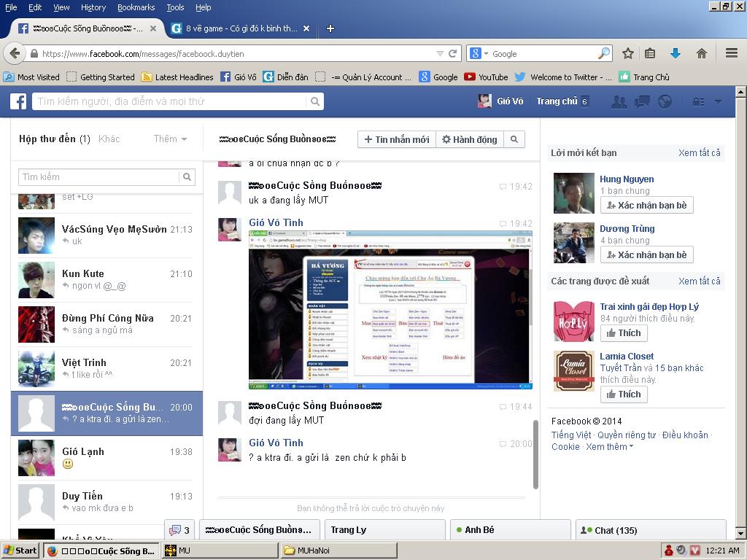Open the Gió Vô profile link
747x560 pixels.
500,101
